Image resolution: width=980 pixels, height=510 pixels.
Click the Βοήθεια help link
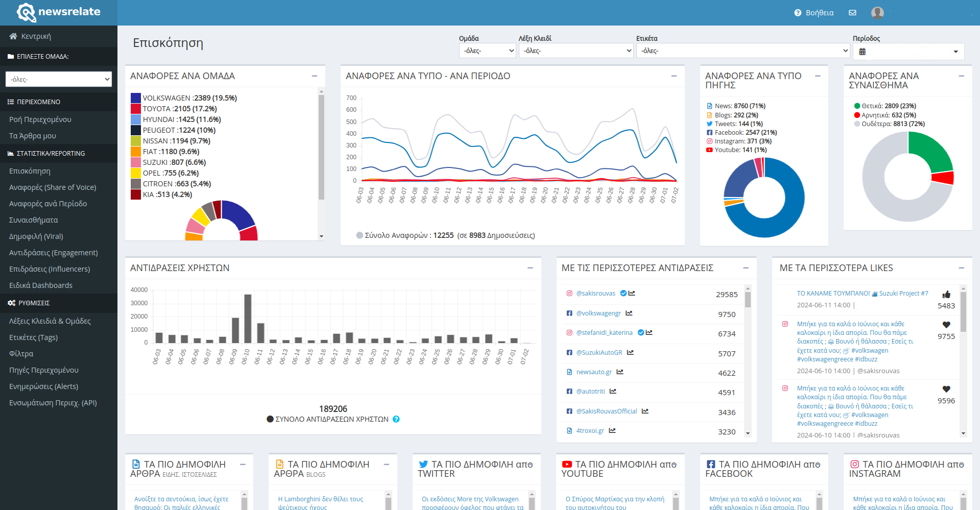[814, 13]
